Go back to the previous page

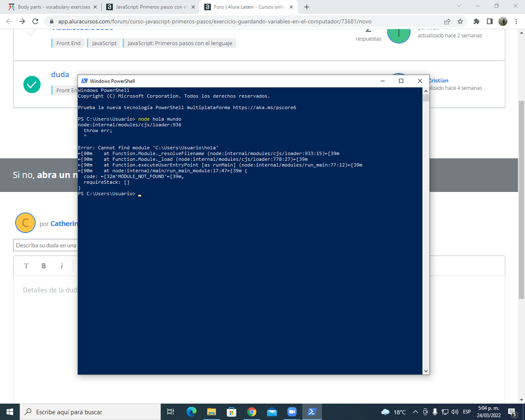click(9, 21)
